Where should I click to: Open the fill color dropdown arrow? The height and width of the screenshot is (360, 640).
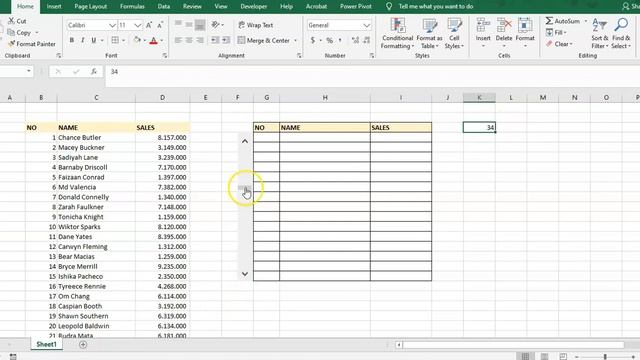(144, 40)
